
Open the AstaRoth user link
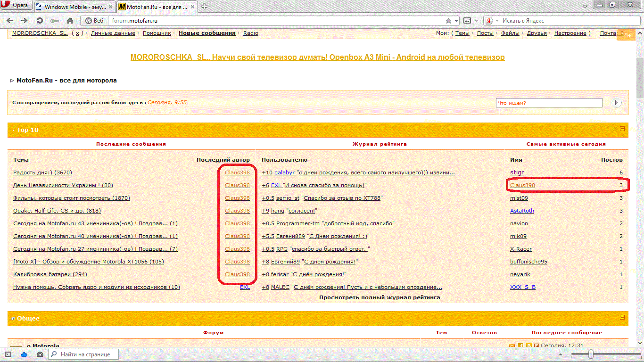click(522, 211)
